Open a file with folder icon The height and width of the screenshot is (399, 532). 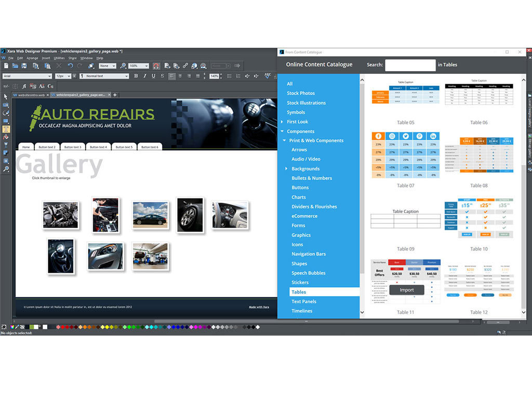[15, 66]
